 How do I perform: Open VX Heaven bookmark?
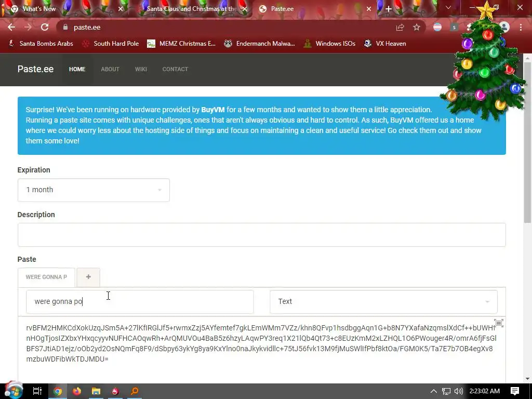[x=385, y=44]
